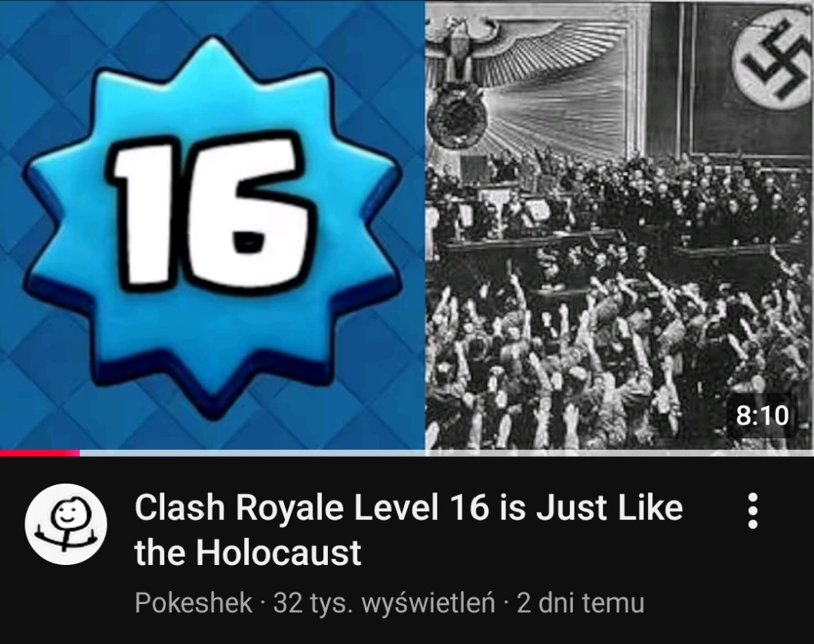This screenshot has height=644, width=814.
Task: Click the gray unwatched part of the progress bar
Action: click(447, 453)
